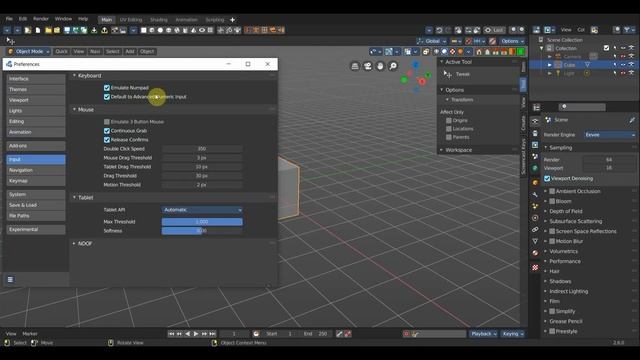Viewport: 640px width, 360px height.
Task: Enable Screen Space Reflections checkbox
Action: tap(552, 231)
